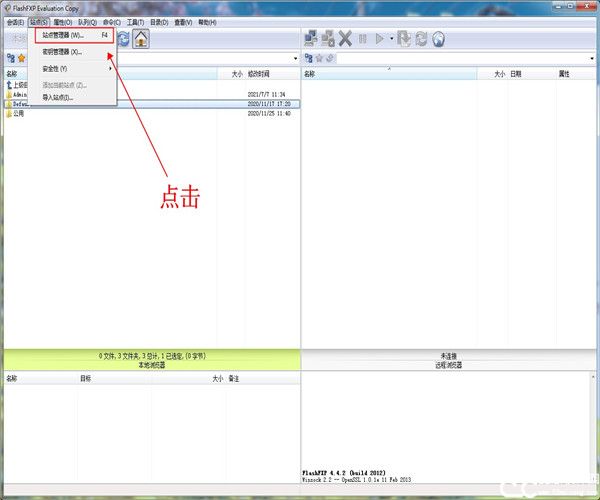Screen dimensions: 600x500
Task: Click the local pane refresh icon
Action: click(x=123, y=38)
